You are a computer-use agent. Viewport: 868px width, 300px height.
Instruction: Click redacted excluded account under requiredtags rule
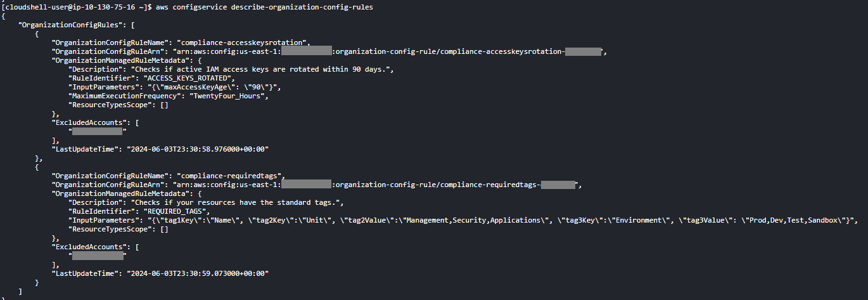(x=98, y=256)
